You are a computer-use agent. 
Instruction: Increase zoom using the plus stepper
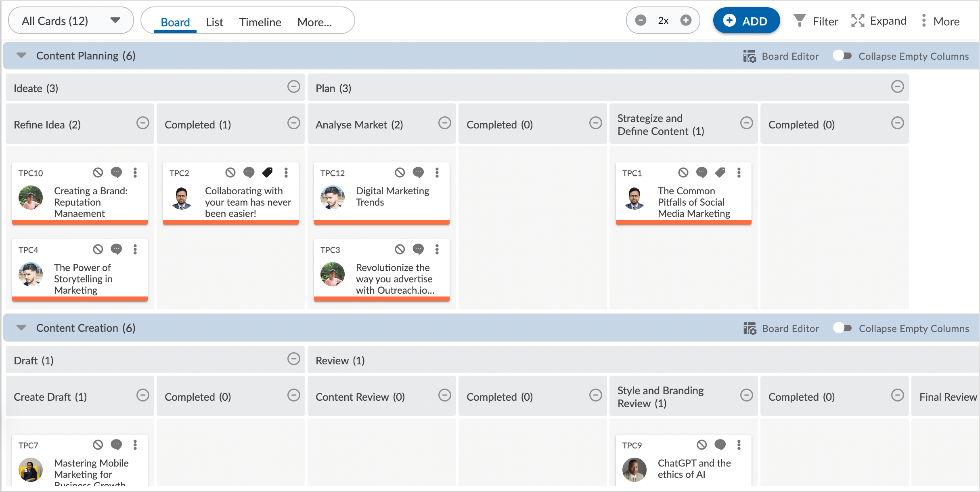tap(685, 20)
